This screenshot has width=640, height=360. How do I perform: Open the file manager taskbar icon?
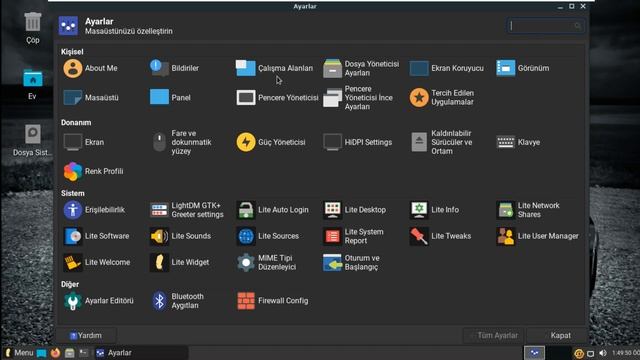point(70,353)
